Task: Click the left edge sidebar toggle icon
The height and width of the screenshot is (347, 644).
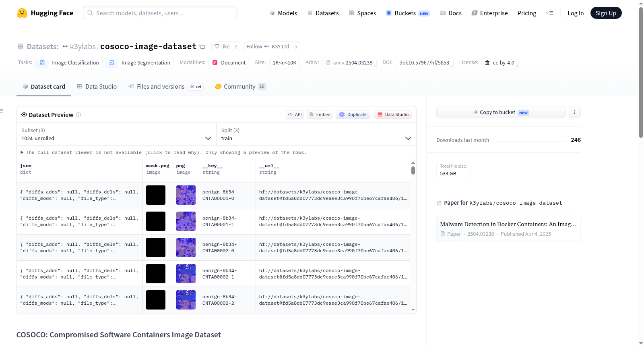Action: click(x=2, y=111)
